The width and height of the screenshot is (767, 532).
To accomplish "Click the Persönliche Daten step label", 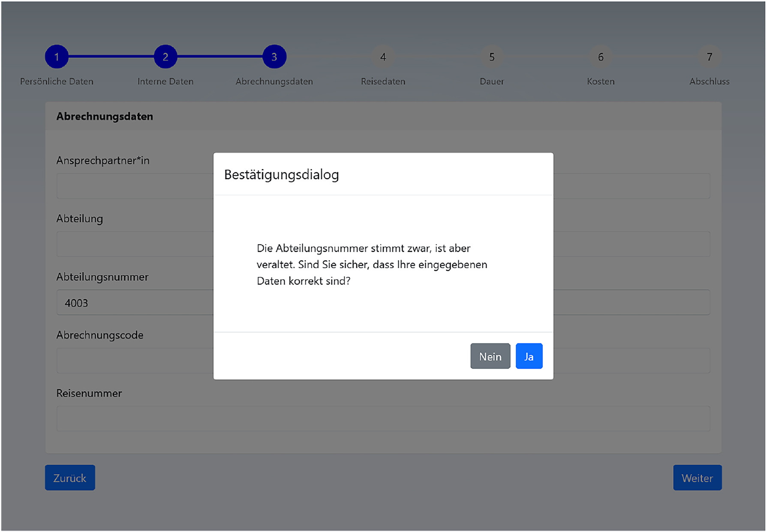I will (x=56, y=81).
